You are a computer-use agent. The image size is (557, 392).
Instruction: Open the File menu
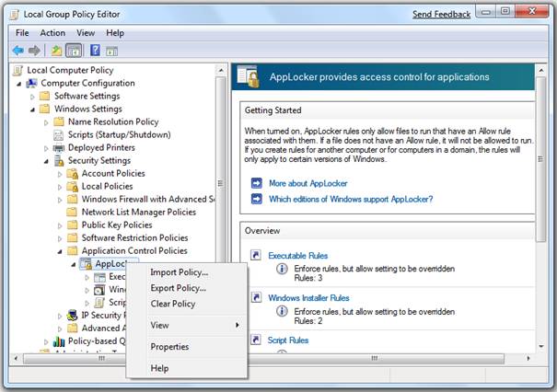(22, 33)
